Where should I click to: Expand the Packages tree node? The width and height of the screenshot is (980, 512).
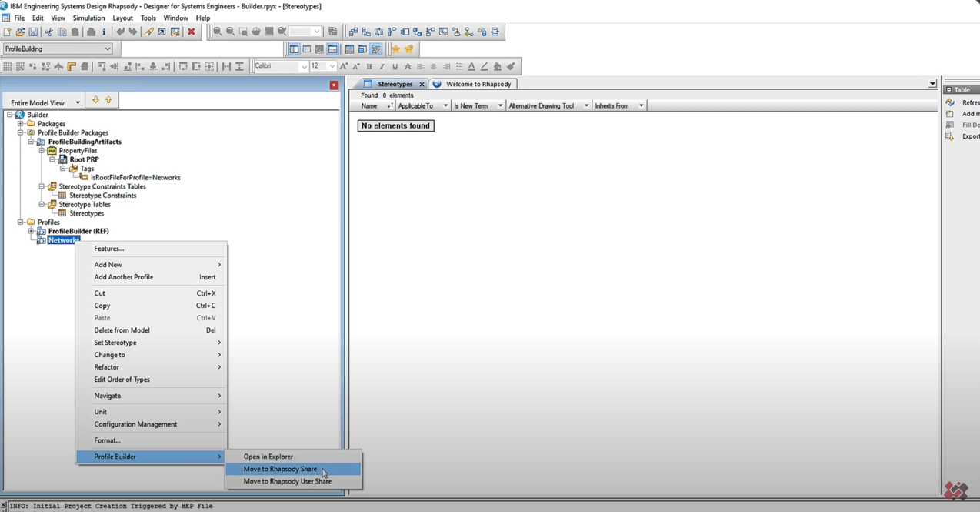(21, 124)
